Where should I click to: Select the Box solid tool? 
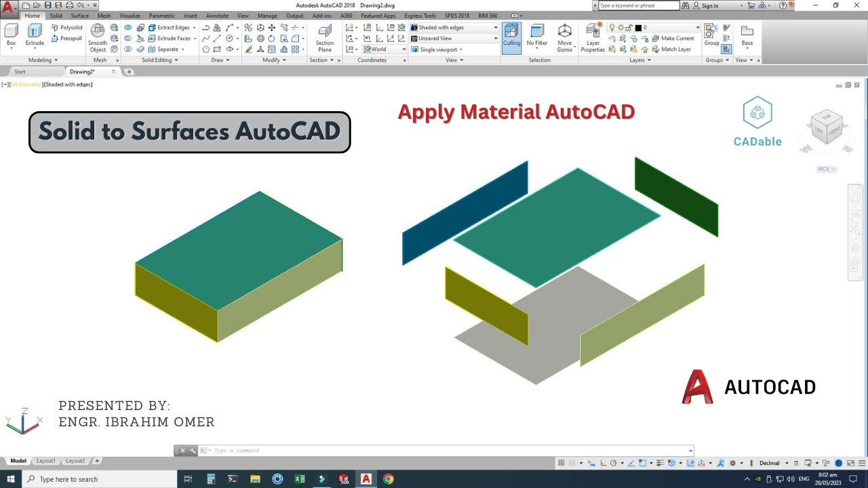[11, 35]
